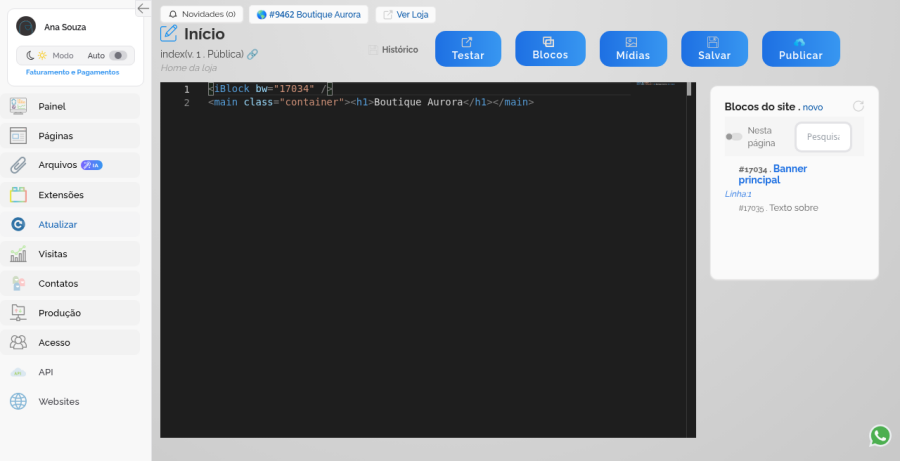Click the API cloud icon
This screenshot has height=461, width=900.
18,372
